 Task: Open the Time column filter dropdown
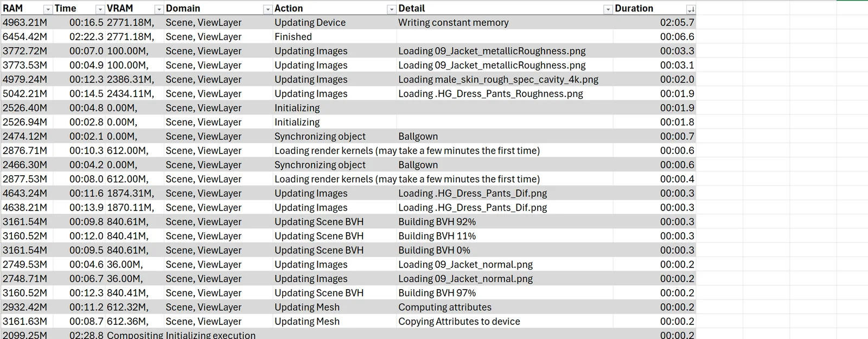coord(100,9)
